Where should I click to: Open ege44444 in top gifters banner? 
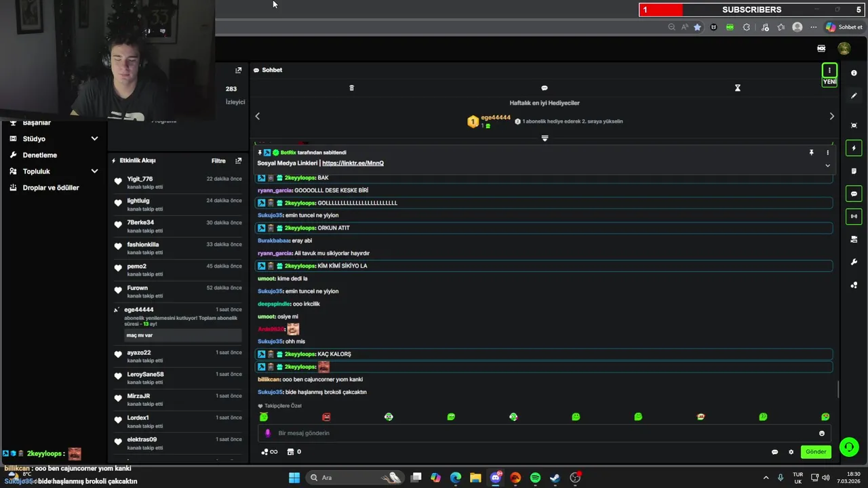pyautogui.click(x=496, y=118)
